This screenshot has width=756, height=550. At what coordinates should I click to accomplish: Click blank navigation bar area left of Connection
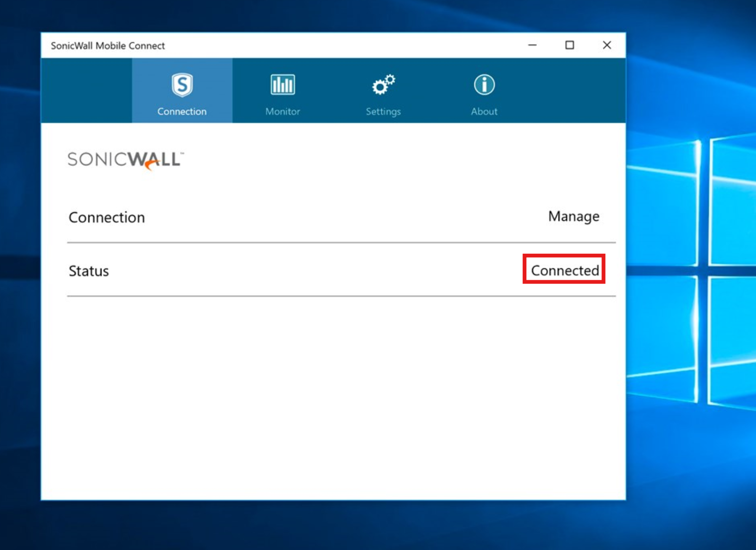click(x=86, y=91)
